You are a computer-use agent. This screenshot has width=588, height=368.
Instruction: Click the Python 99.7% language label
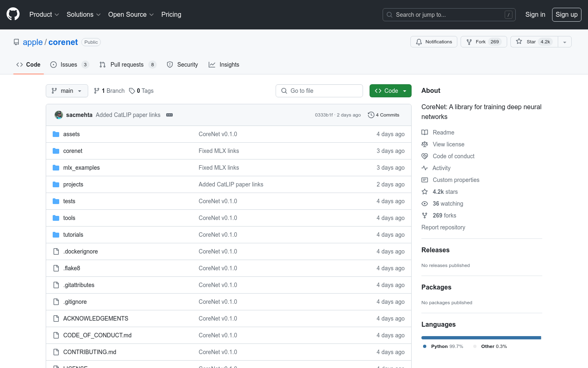pyautogui.click(x=443, y=346)
